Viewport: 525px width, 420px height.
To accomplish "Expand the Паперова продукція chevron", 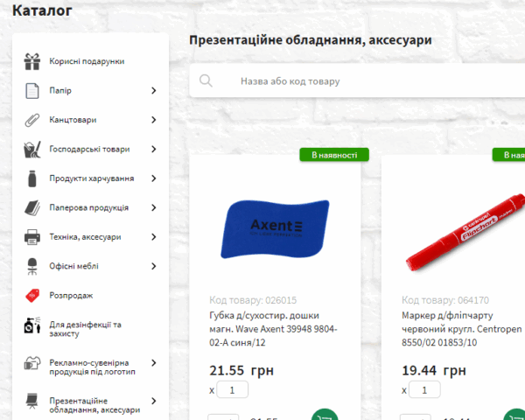I will click(x=154, y=207).
